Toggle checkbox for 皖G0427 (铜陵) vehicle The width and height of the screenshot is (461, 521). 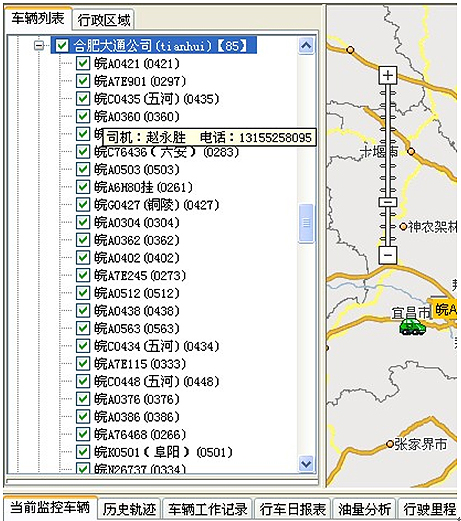point(83,204)
